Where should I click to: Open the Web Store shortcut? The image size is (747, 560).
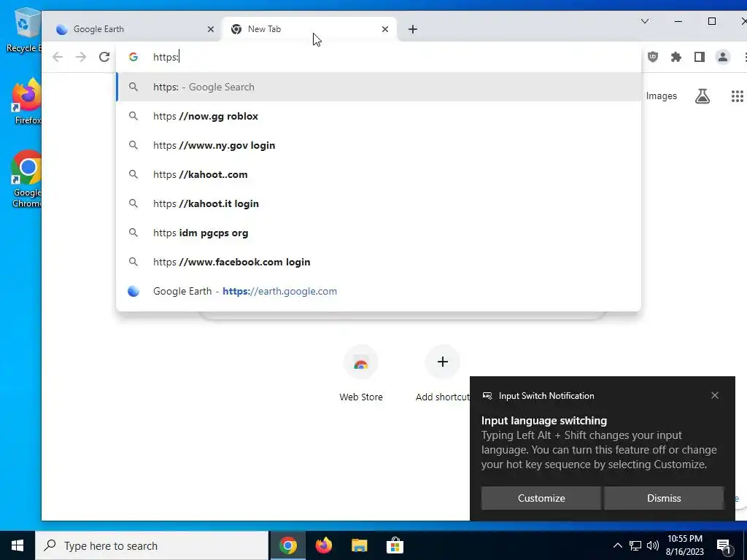pos(360,374)
